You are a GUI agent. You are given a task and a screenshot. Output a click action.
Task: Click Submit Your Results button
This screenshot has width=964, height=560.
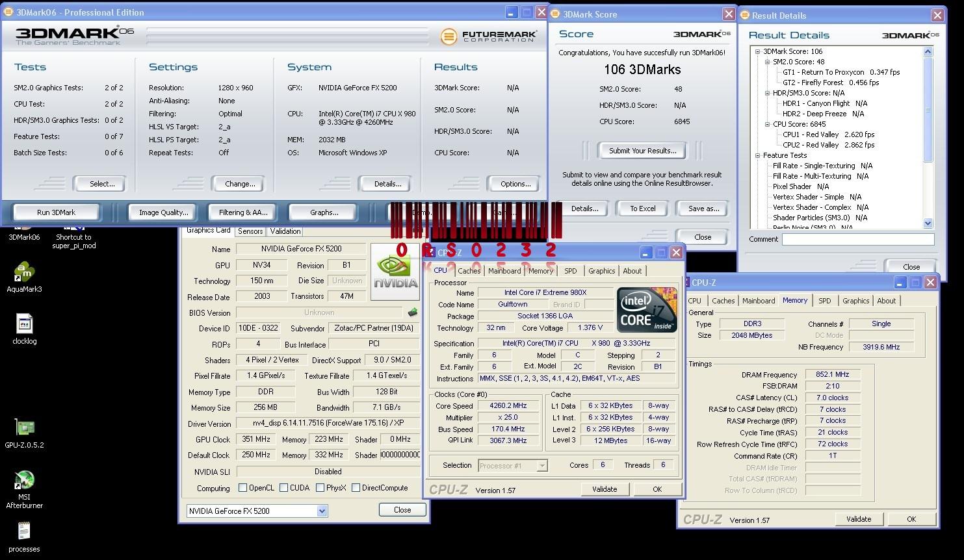[642, 151]
